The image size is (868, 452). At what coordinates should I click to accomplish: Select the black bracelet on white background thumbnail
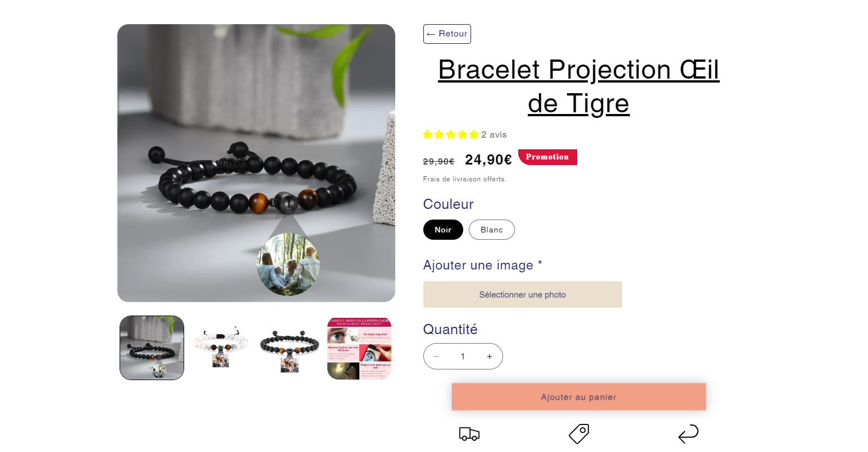(x=290, y=348)
